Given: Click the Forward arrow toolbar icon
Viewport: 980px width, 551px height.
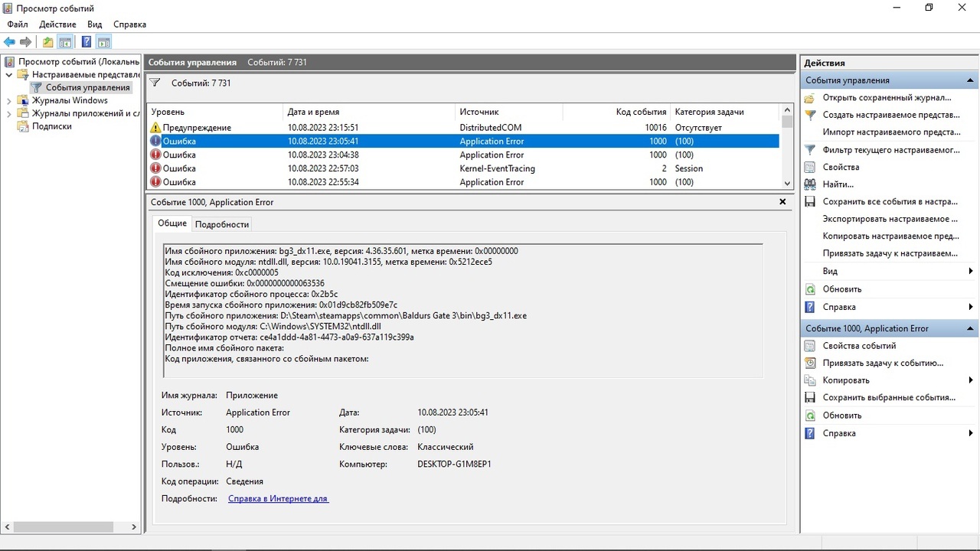Looking at the screenshot, I should point(25,42).
